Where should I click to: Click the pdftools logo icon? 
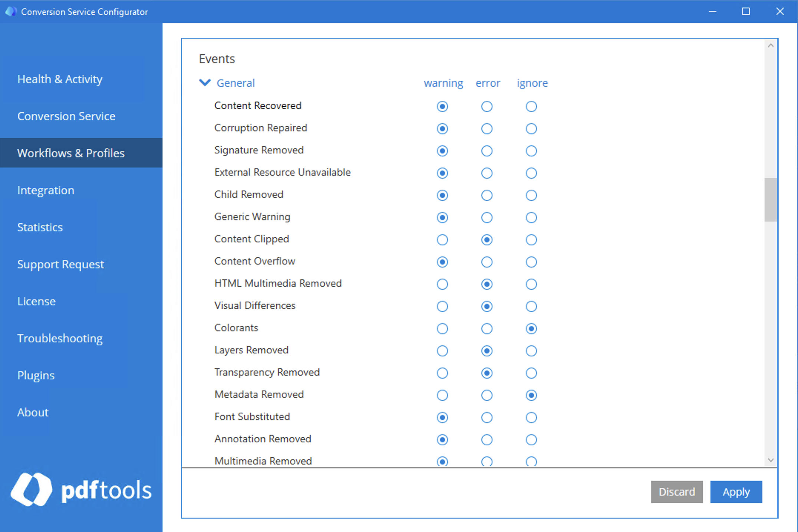click(32, 490)
